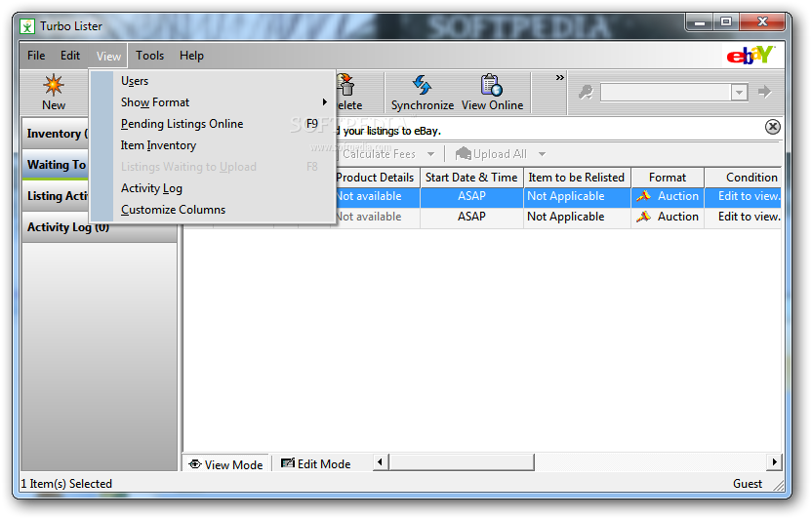Click the second row's ASAP cell
This screenshot has height=519, width=812.
pos(471,217)
